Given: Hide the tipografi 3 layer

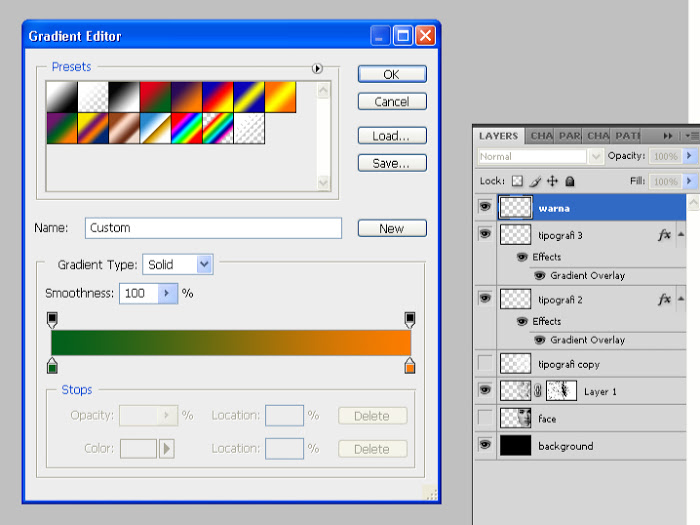Looking at the screenshot, I should click(x=485, y=233).
